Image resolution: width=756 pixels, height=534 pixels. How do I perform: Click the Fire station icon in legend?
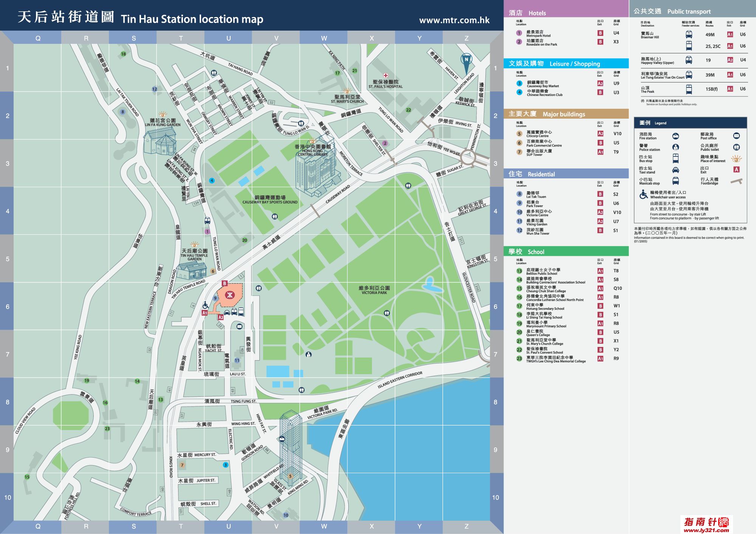[x=675, y=136]
